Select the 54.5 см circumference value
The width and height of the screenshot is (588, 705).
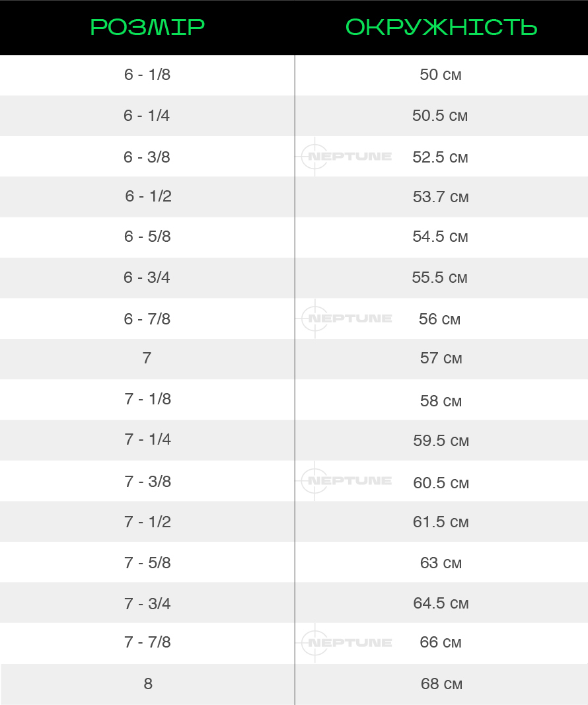click(440, 237)
